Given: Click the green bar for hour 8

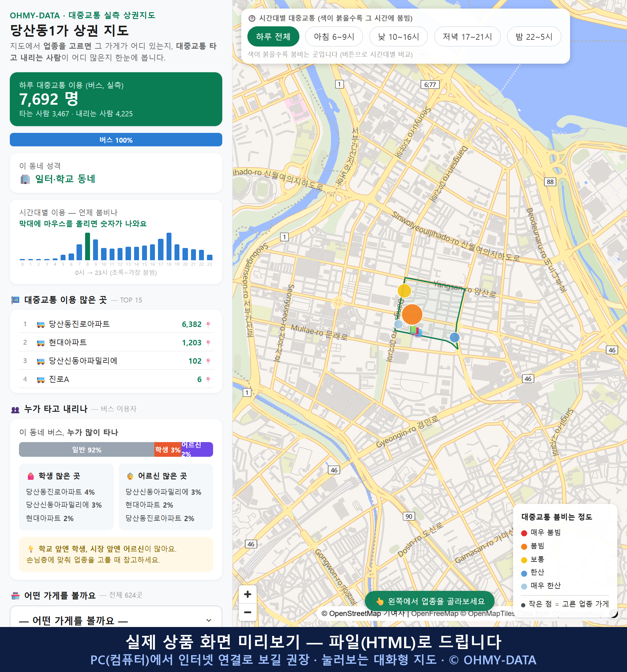Looking at the screenshot, I should tap(88, 246).
